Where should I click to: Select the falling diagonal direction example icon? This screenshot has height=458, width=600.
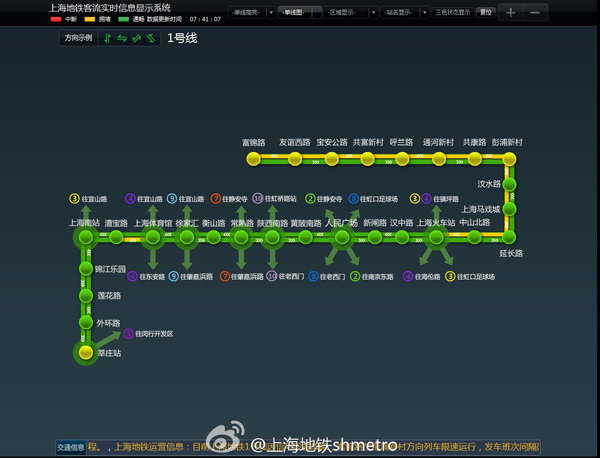click(x=151, y=38)
